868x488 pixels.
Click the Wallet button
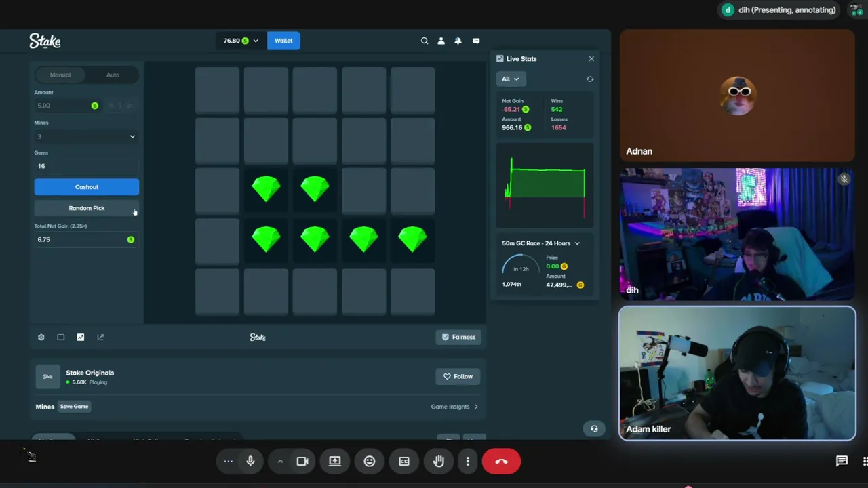pos(283,41)
